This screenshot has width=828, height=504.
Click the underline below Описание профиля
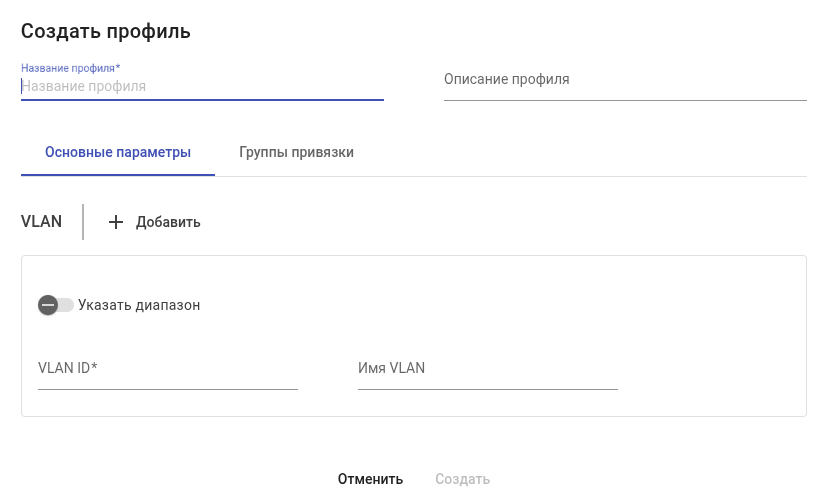point(625,100)
